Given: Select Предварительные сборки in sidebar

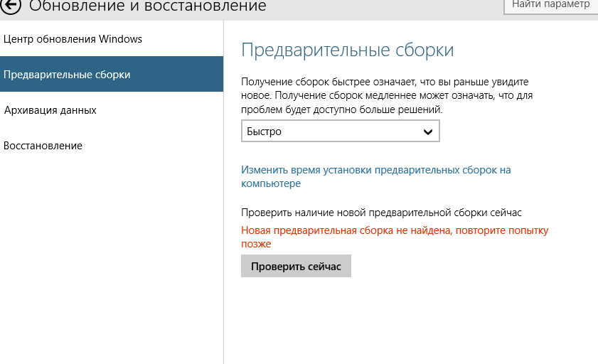Looking at the screenshot, I should tap(112, 74).
